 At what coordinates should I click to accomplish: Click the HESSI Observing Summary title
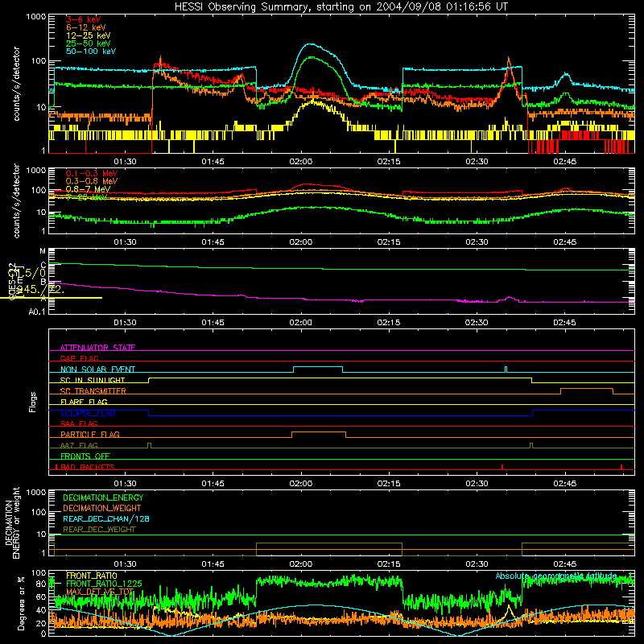341,6
